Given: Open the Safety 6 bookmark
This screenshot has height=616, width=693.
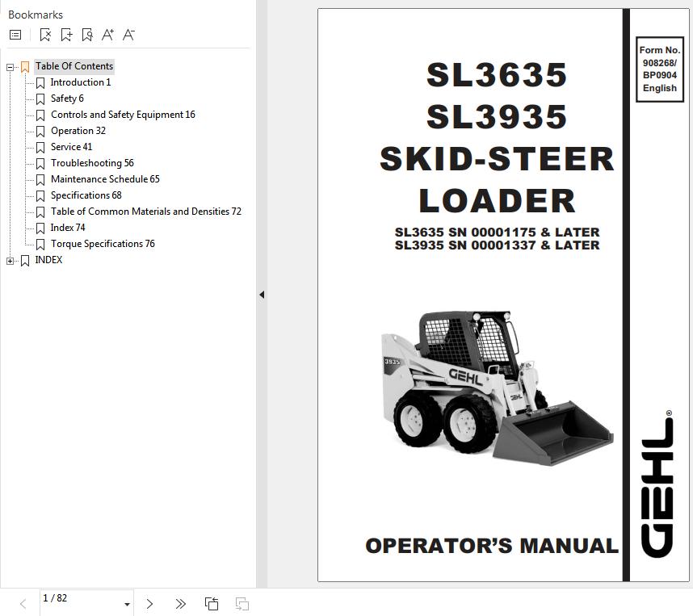Looking at the screenshot, I should [x=67, y=98].
